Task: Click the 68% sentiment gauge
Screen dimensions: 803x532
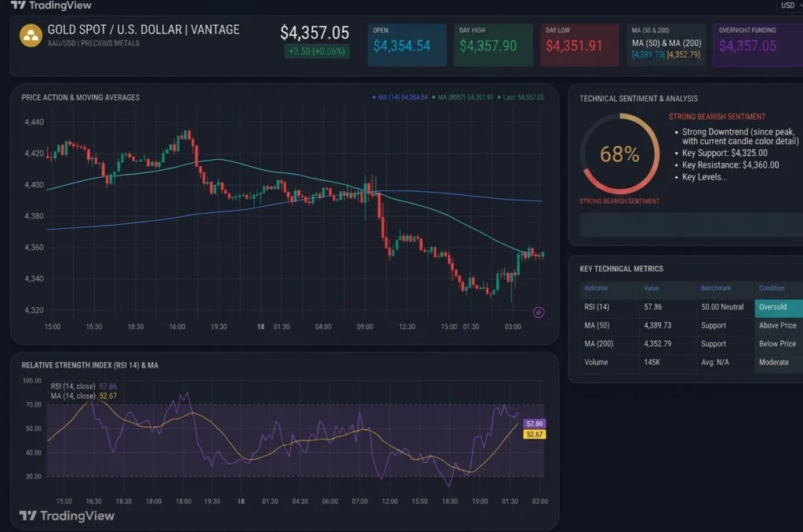Action: pyautogui.click(x=620, y=154)
